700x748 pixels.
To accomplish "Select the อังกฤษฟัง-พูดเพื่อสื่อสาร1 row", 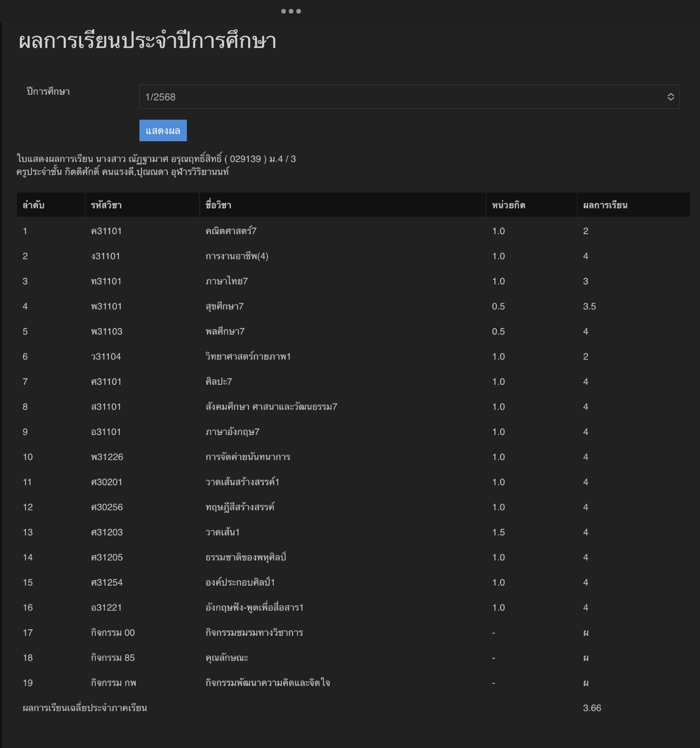I will (254, 608).
